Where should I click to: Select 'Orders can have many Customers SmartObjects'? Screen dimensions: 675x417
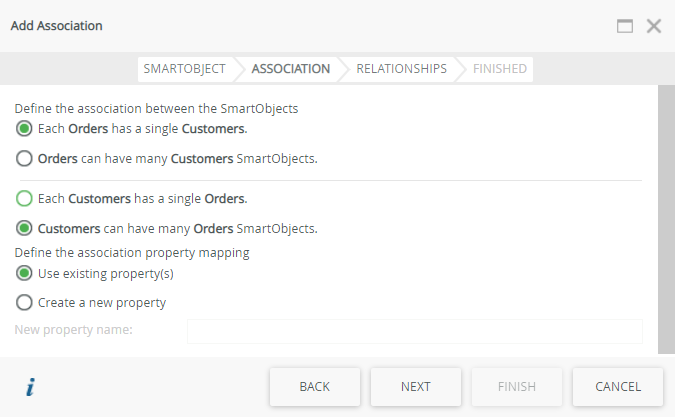24,158
